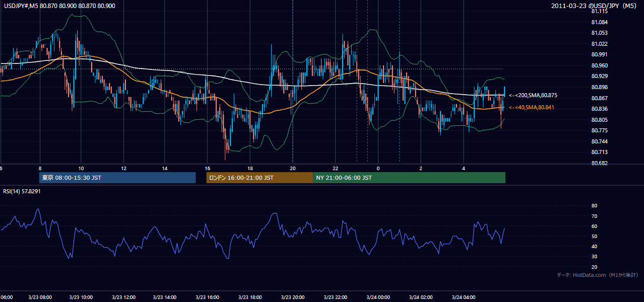Click hour 0 tick under price chart
Screen dimensions: 644x302
[x=378, y=168]
